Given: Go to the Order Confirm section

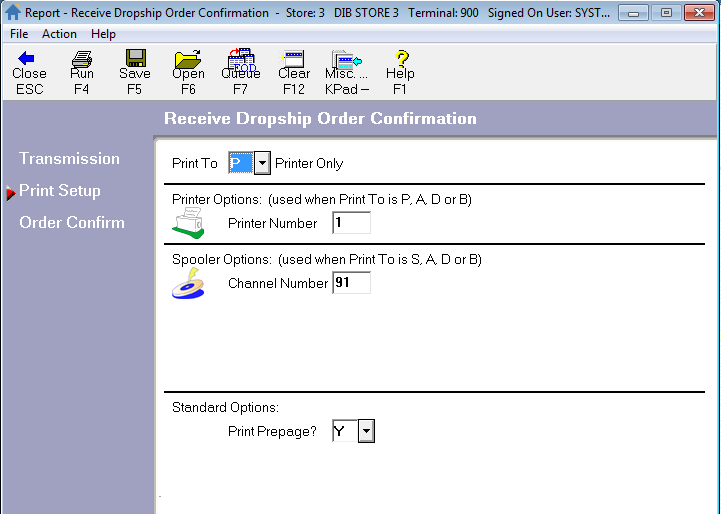Looking at the screenshot, I should tap(72, 223).
